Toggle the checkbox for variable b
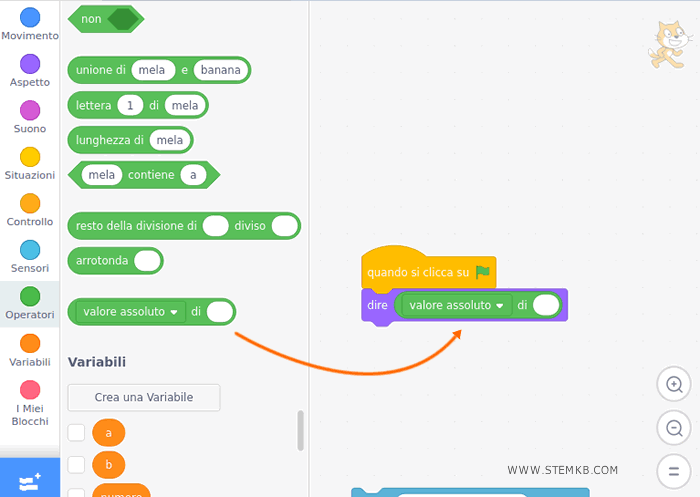This screenshot has height=497, width=700. 76,465
